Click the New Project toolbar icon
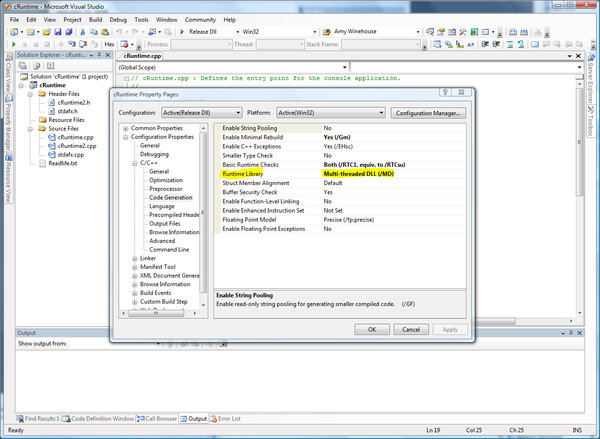The width and height of the screenshot is (600, 439). 14,32
